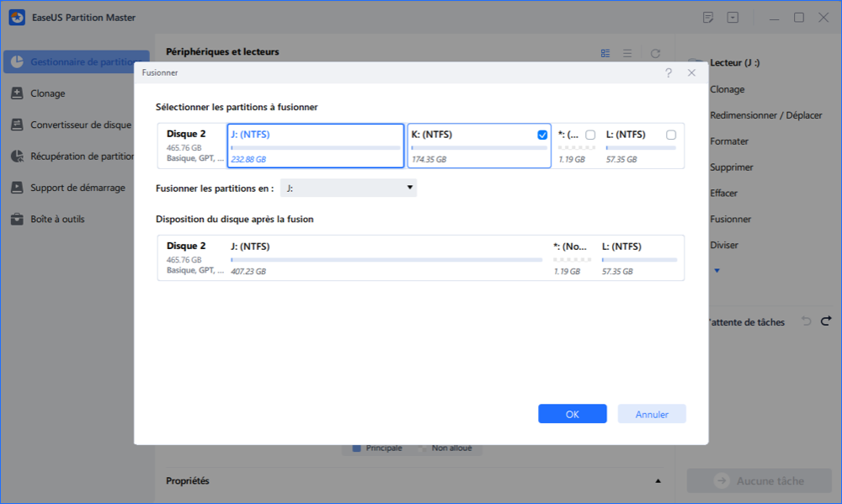Select Gestionnaire de partition in sidebar
Viewport: 842px width, 504px height.
click(76, 62)
